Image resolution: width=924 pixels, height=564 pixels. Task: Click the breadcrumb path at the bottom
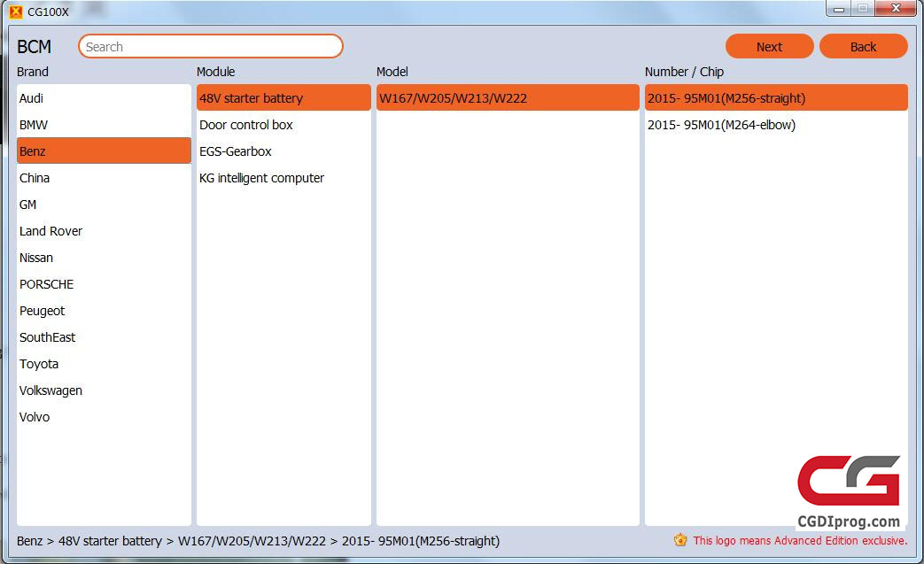point(258,540)
